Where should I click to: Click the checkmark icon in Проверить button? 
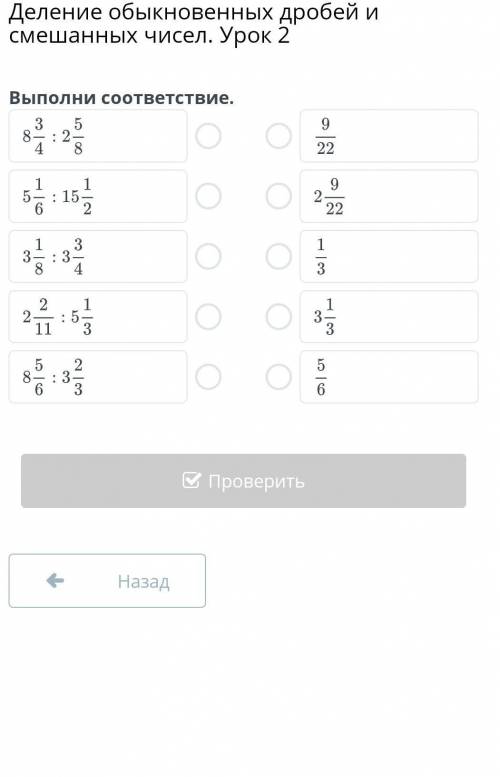(191, 480)
